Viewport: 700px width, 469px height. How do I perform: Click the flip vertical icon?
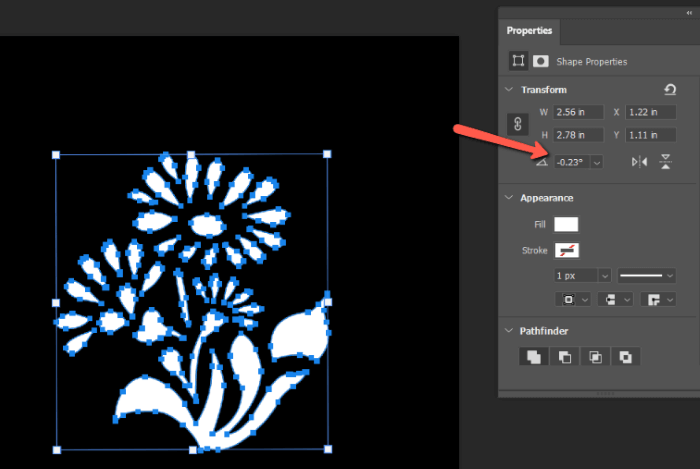666,162
